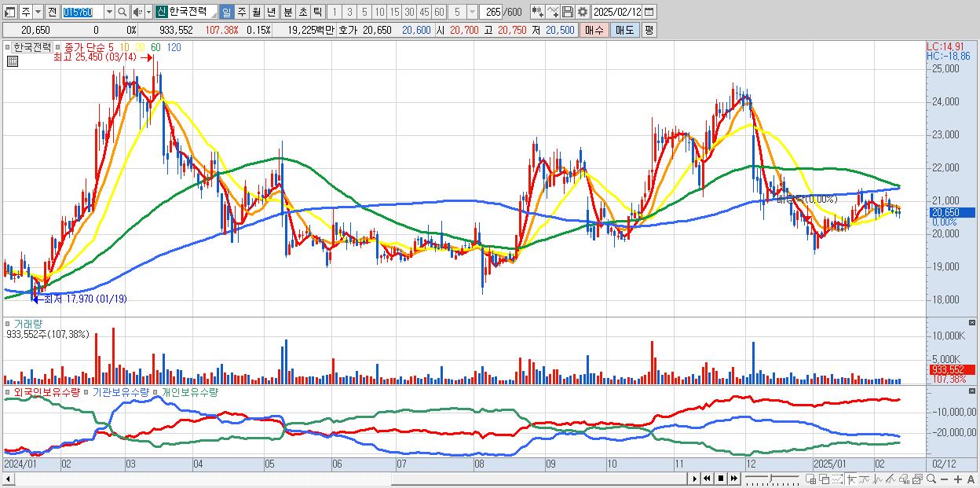Click the red 매수 buy button
The width and height of the screenshot is (980, 488).
click(594, 30)
